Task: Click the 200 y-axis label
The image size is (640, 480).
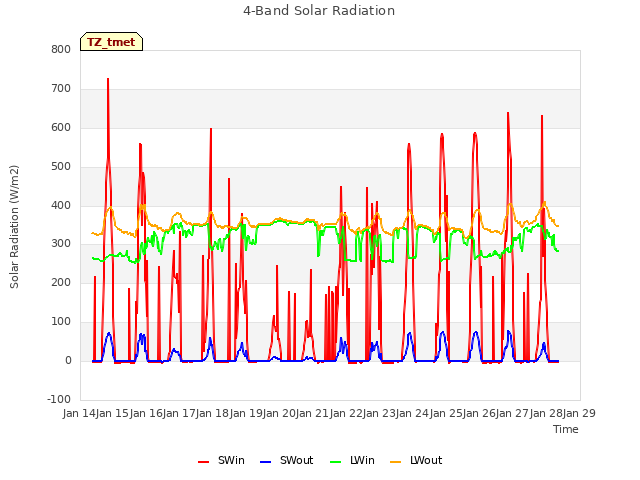Action: [x=61, y=282]
